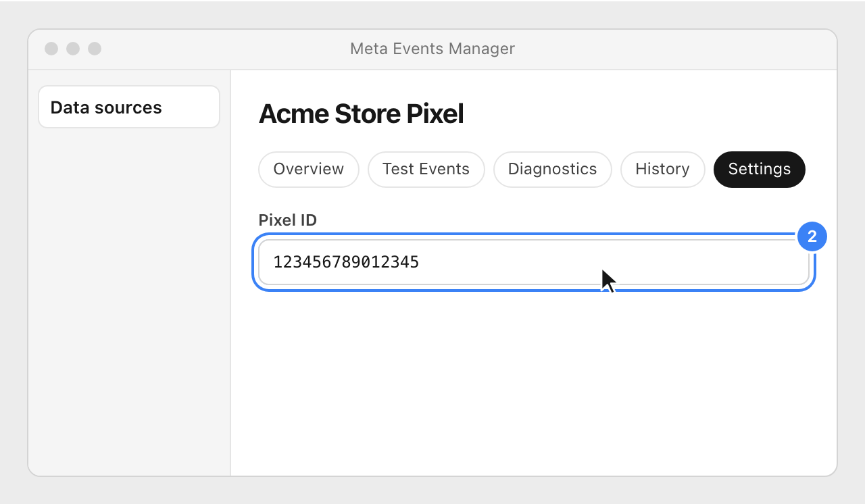Open the Overview tab
This screenshot has height=504, width=865.
[x=308, y=169]
